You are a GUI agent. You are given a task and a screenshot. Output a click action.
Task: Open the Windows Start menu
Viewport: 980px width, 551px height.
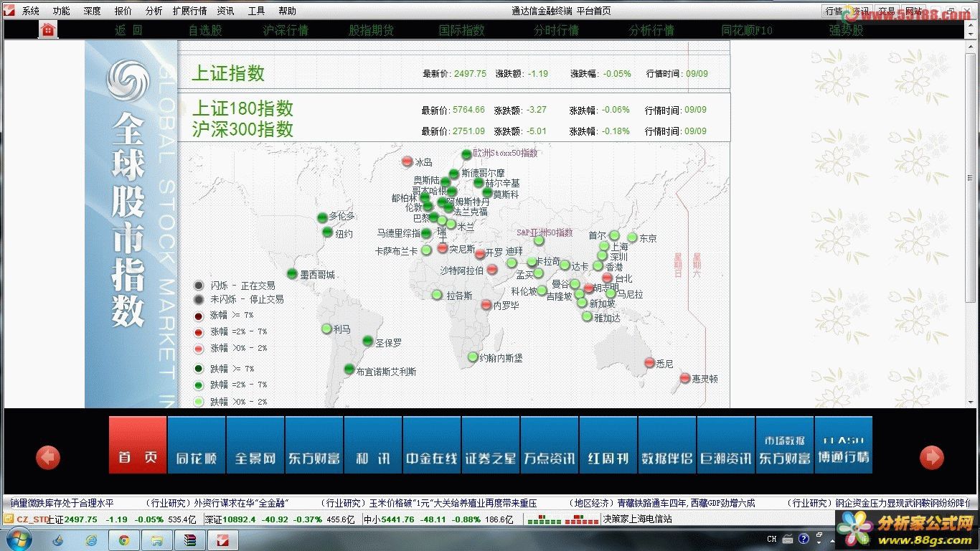[18, 539]
